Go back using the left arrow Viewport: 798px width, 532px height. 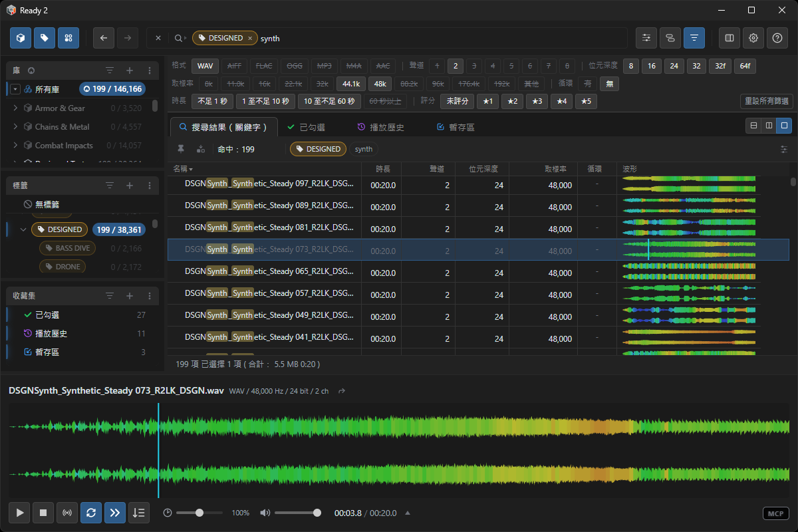click(x=104, y=38)
